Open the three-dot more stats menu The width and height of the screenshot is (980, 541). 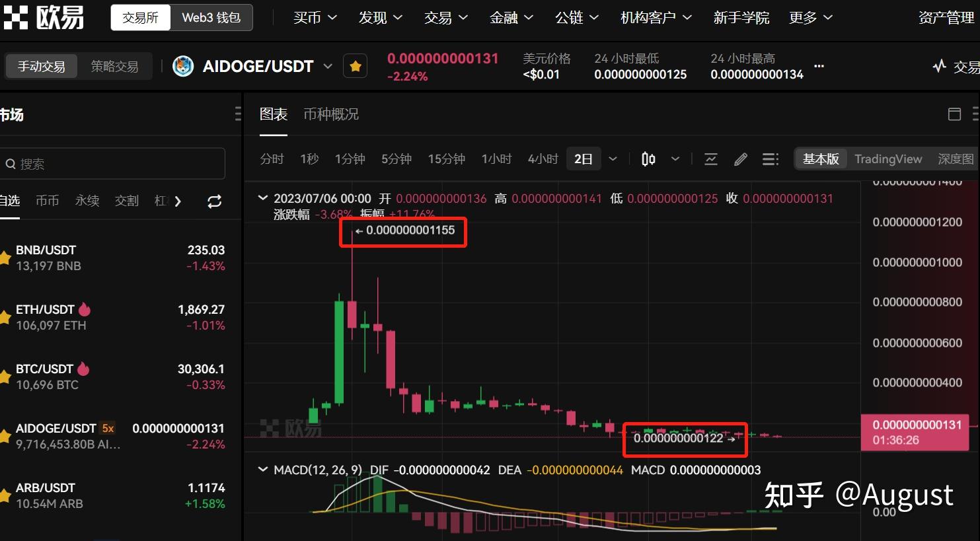[819, 66]
